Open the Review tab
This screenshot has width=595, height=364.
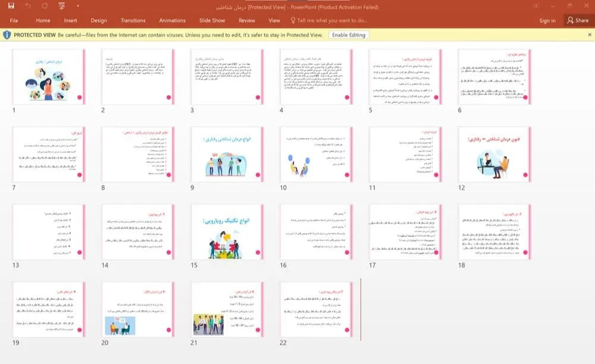[247, 20]
